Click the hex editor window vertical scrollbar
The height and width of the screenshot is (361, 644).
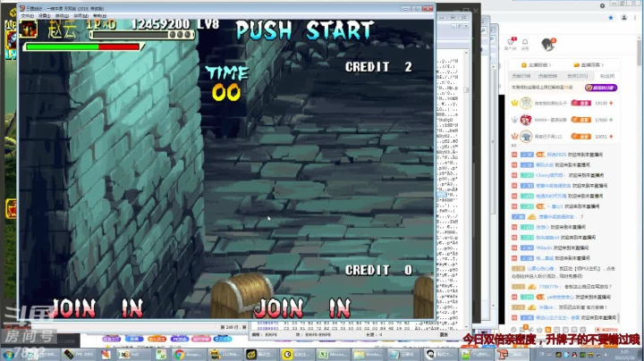point(466,189)
